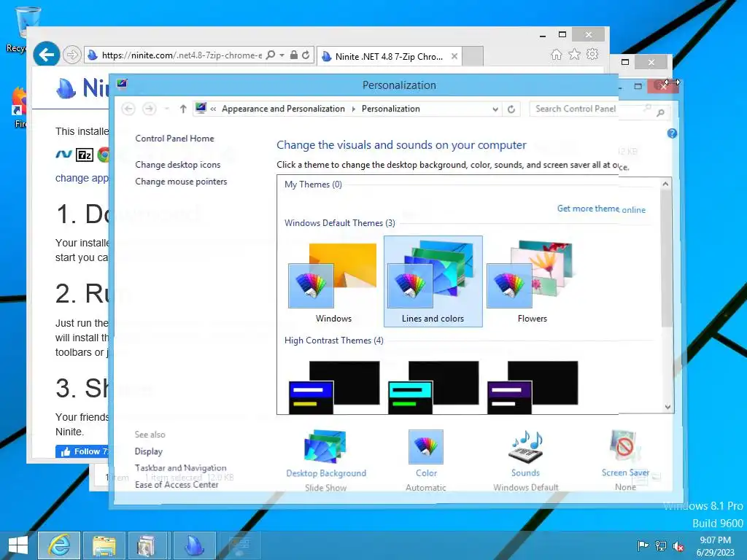Open Desktop Background settings
Image resolution: width=747 pixels, height=560 pixels.
326,459
